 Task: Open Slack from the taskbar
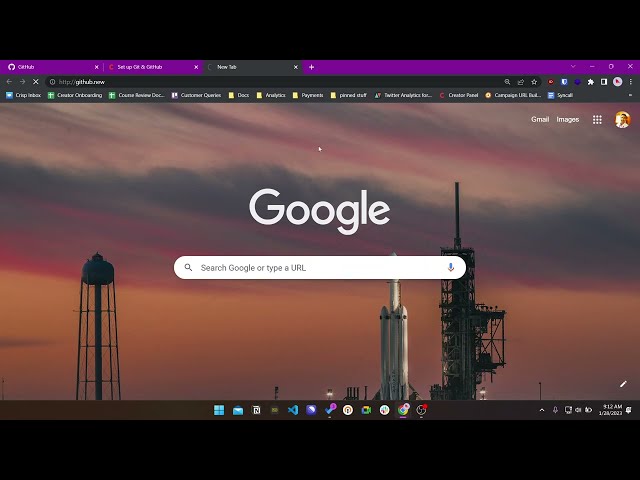point(384,410)
